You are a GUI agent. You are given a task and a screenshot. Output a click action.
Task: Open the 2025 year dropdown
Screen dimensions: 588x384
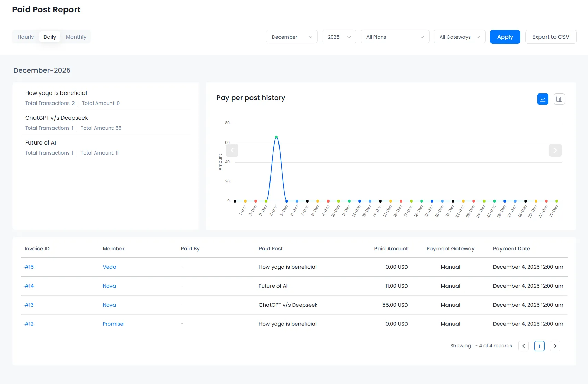point(339,37)
